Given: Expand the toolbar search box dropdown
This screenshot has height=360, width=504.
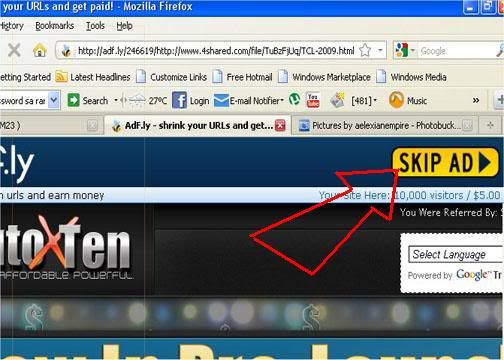Looking at the screenshot, I should coord(54,100).
